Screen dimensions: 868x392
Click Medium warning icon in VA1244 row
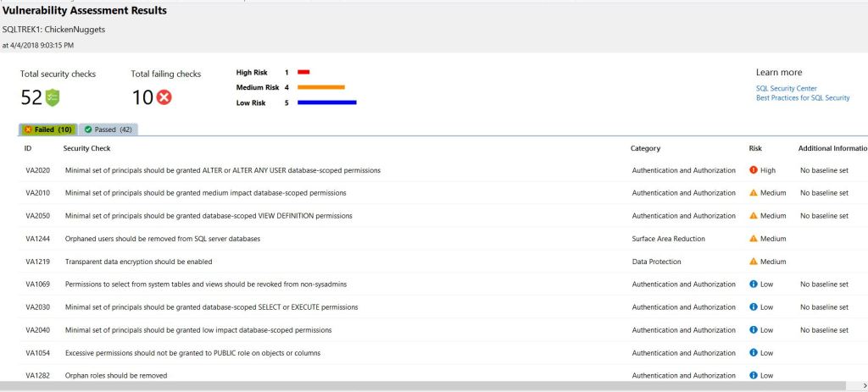[x=754, y=239]
